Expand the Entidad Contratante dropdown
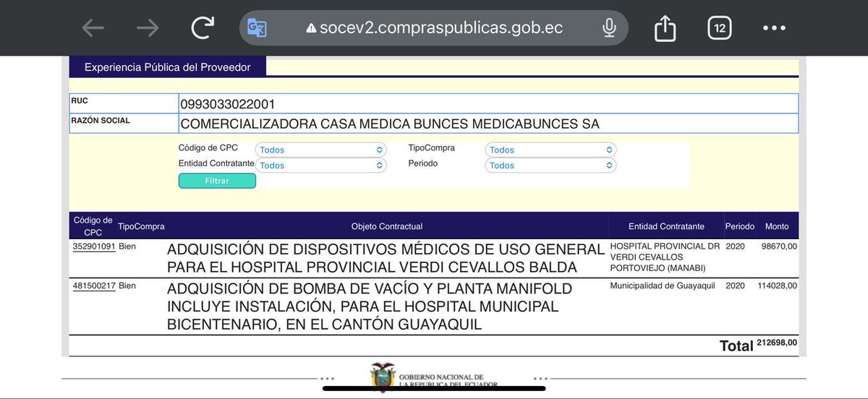 pos(320,165)
